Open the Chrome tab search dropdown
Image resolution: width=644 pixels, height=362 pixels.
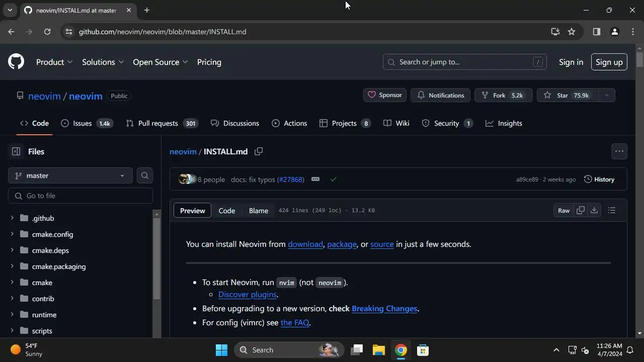click(x=10, y=10)
